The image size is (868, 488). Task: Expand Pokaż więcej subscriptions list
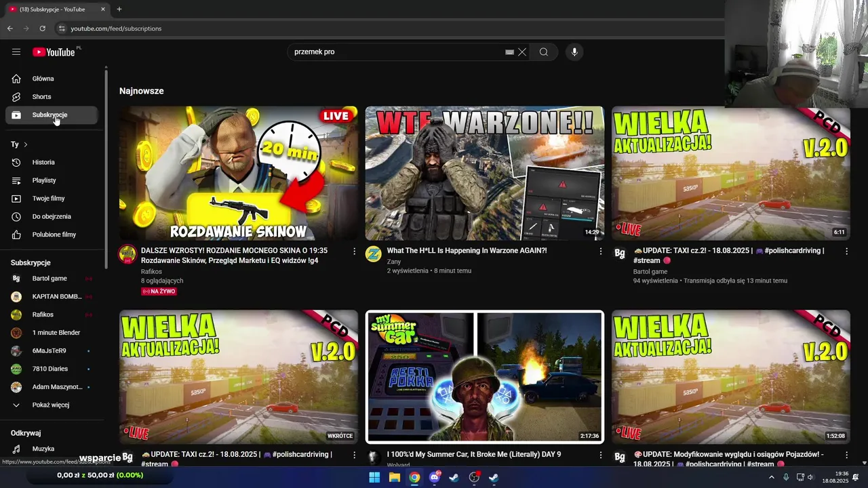coord(52,405)
